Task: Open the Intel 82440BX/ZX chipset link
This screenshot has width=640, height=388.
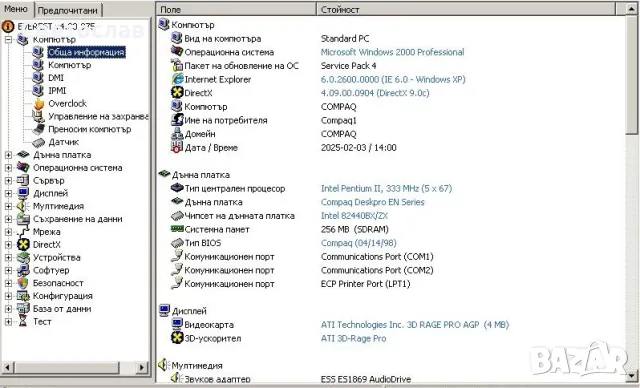Action: 354,216
